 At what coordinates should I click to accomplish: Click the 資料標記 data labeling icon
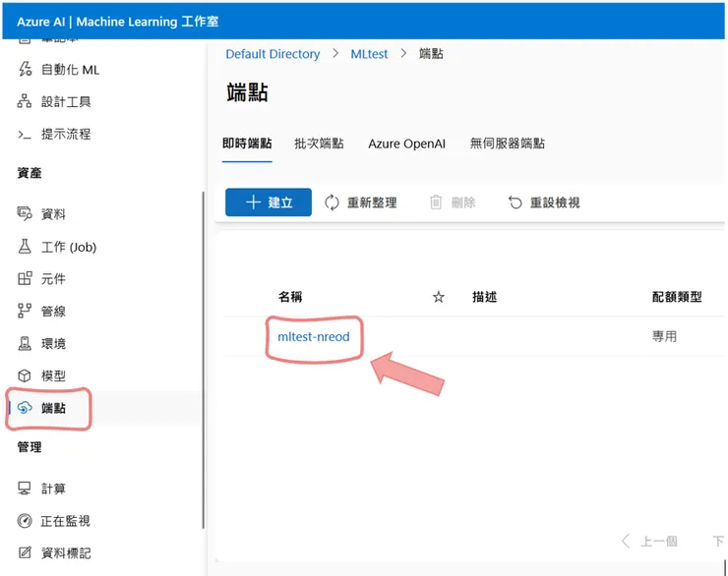(x=25, y=552)
